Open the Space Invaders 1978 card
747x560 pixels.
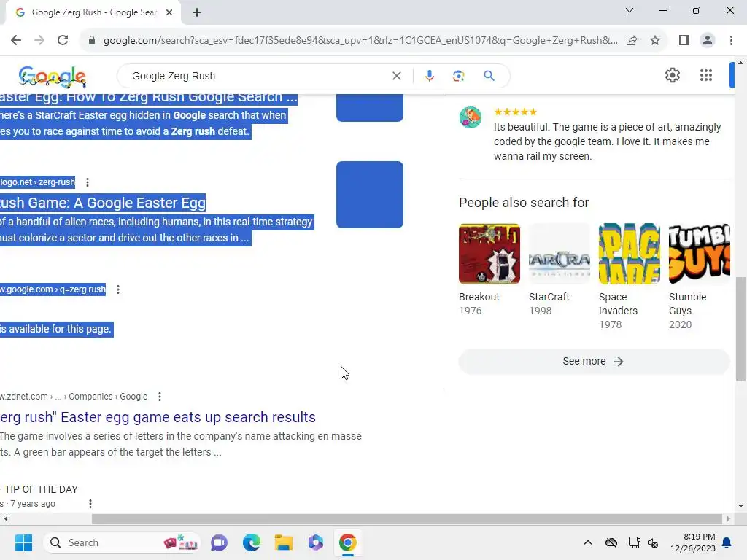point(630,276)
